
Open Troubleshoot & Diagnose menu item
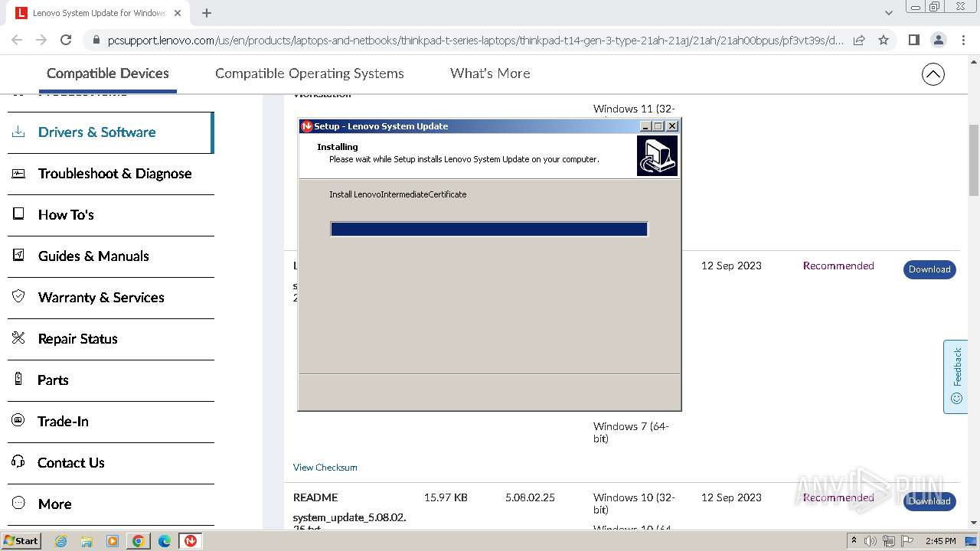(x=115, y=173)
